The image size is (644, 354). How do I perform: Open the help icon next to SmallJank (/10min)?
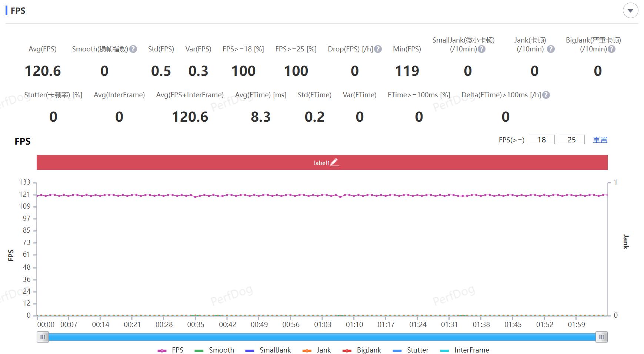tap(481, 49)
